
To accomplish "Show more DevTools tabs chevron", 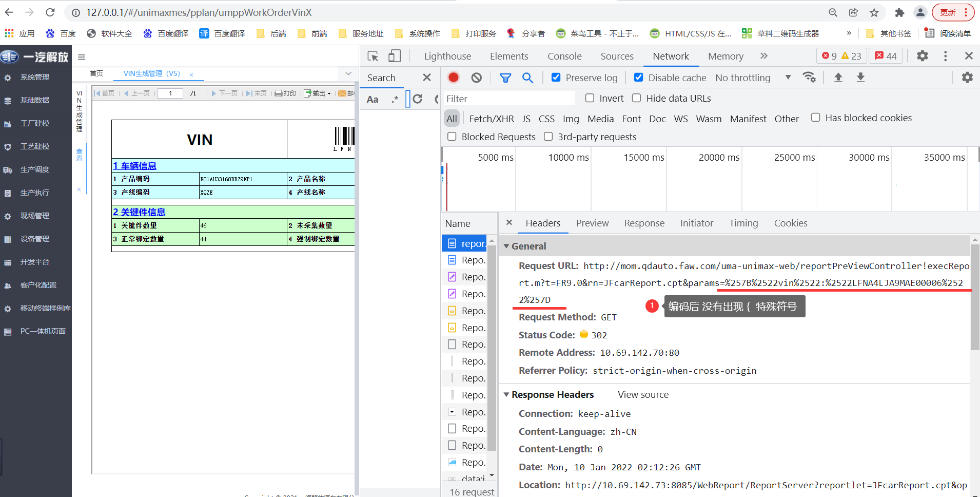I will coord(763,56).
